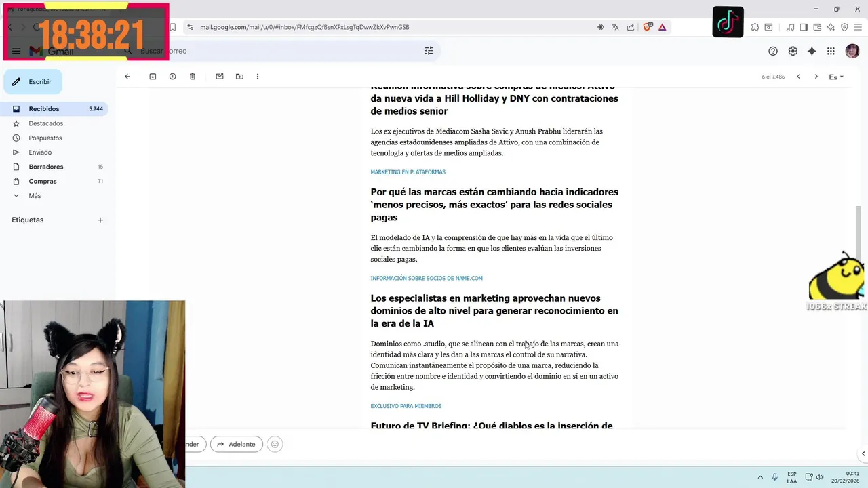Open the EXCLUSIVO PARA MIEMBROS link
The width and height of the screenshot is (868, 488).
[406, 406]
